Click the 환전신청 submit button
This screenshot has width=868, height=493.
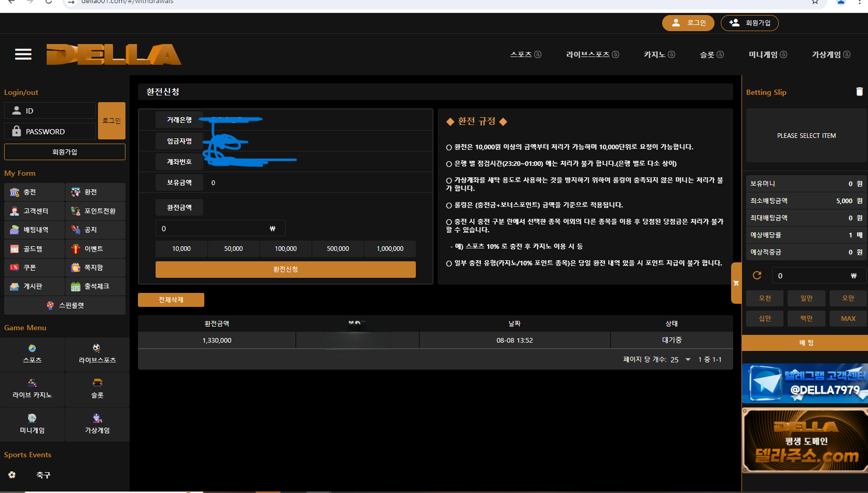click(285, 270)
